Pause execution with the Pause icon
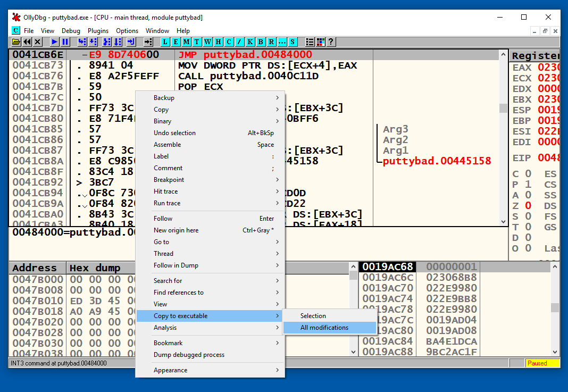 (65, 41)
